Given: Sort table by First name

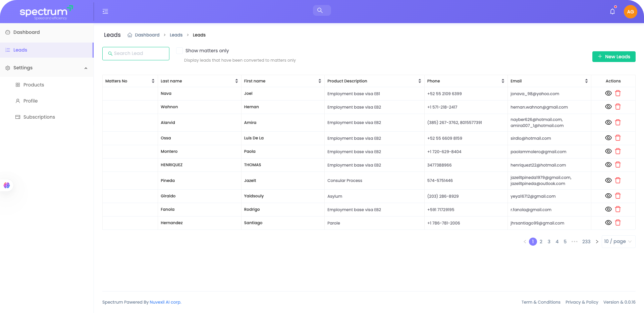Looking at the screenshot, I should point(320,81).
